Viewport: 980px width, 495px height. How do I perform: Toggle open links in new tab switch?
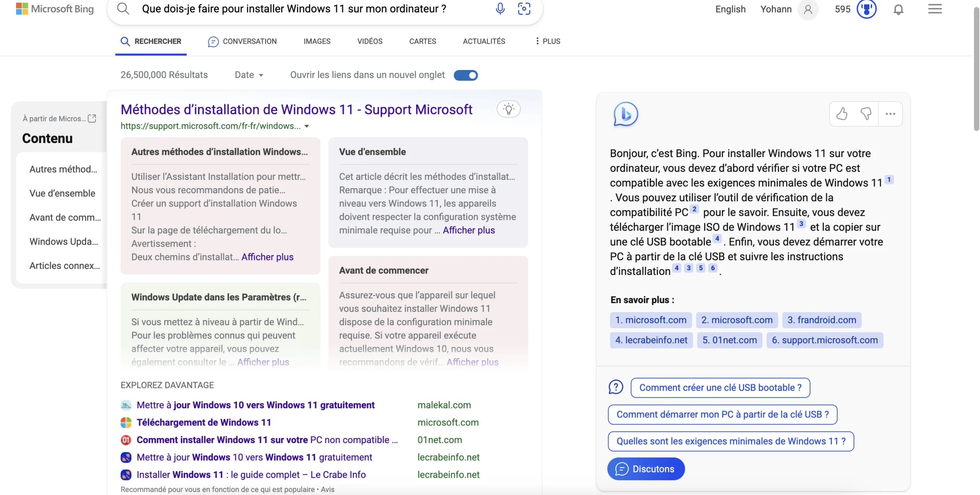point(465,75)
